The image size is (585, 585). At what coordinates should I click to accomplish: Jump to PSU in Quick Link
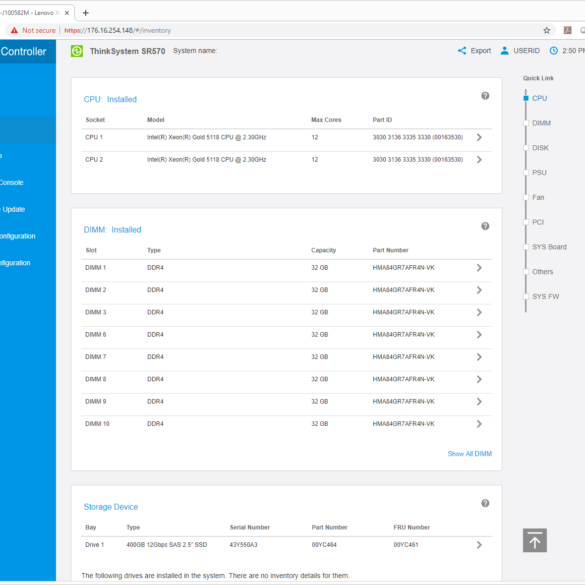(x=539, y=173)
